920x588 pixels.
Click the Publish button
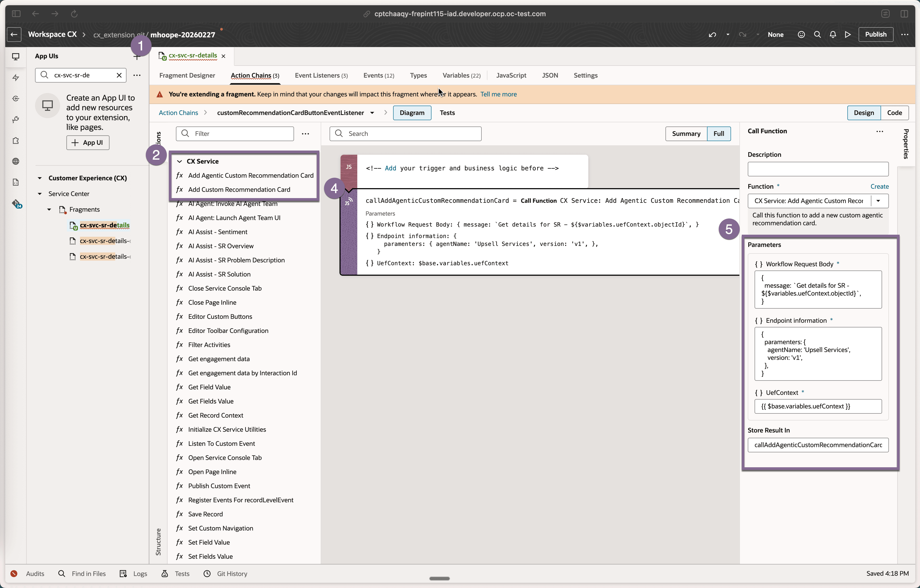(875, 34)
